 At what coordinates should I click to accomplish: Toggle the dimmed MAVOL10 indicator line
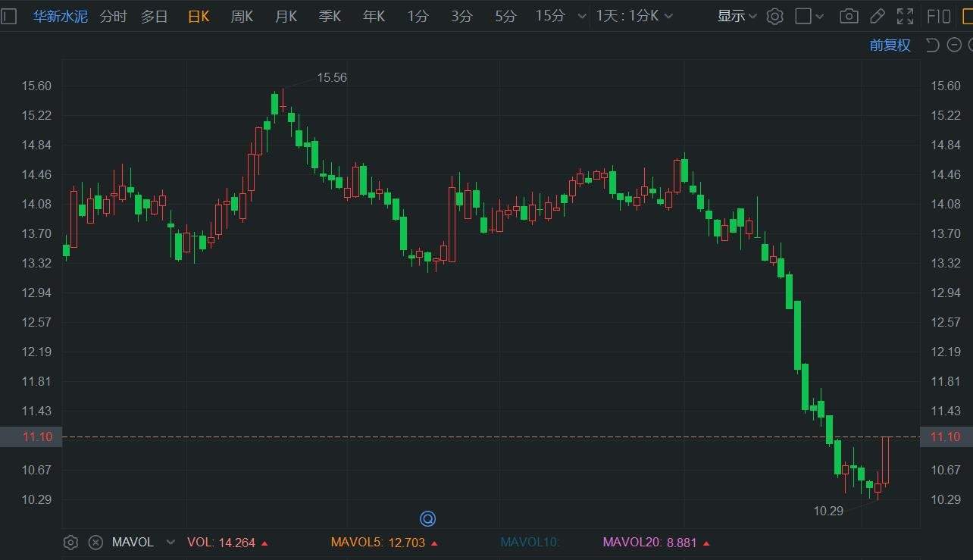click(x=530, y=543)
